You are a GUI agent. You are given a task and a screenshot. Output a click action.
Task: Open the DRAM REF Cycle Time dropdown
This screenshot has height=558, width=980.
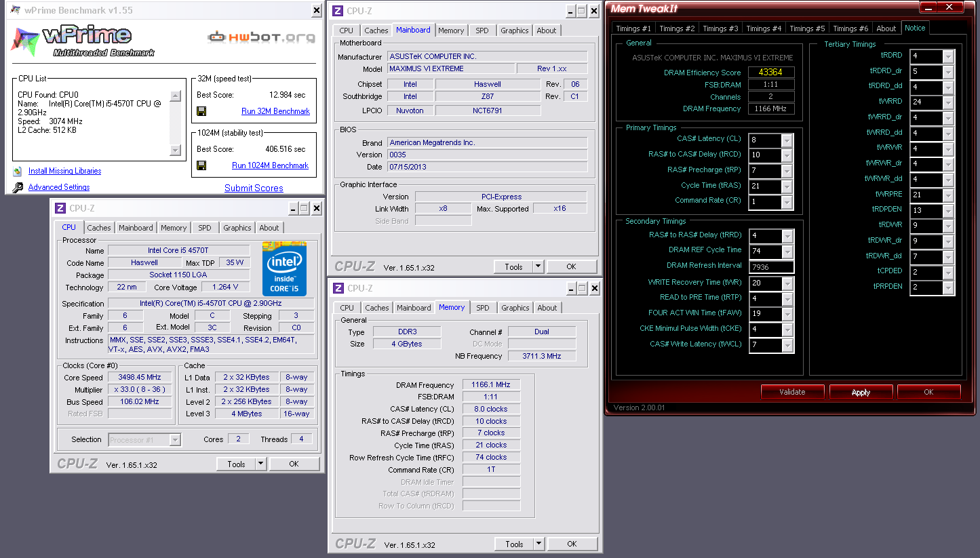(x=787, y=252)
